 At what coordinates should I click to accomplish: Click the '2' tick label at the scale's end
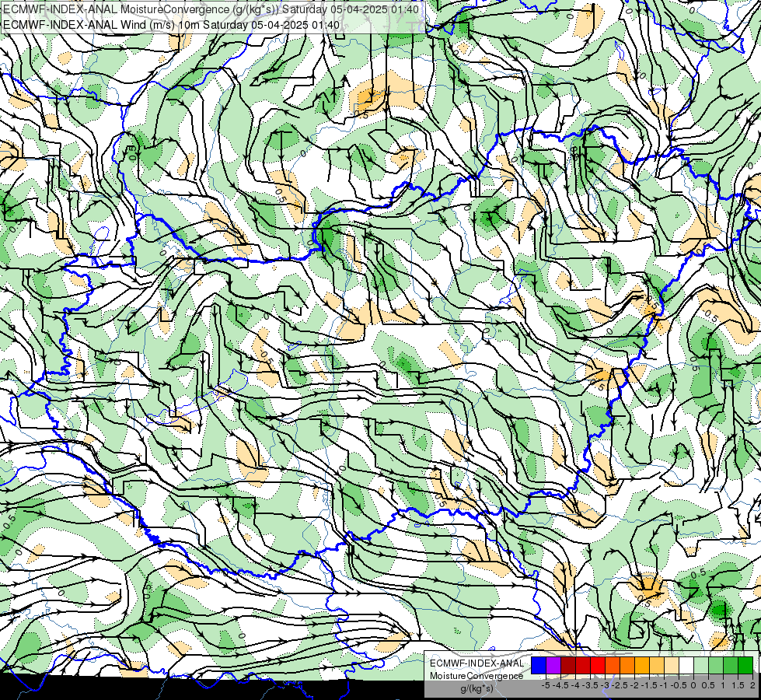pyautogui.click(x=752, y=685)
